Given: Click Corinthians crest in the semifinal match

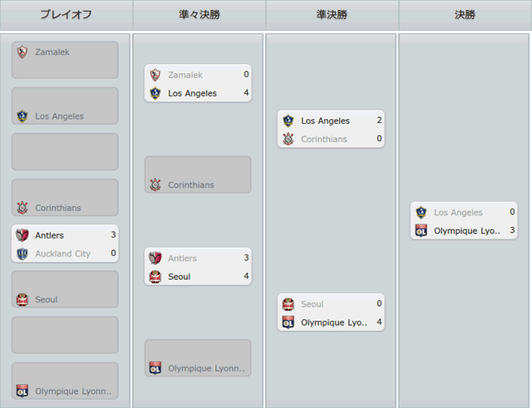Looking at the screenshot, I should click(x=288, y=139).
